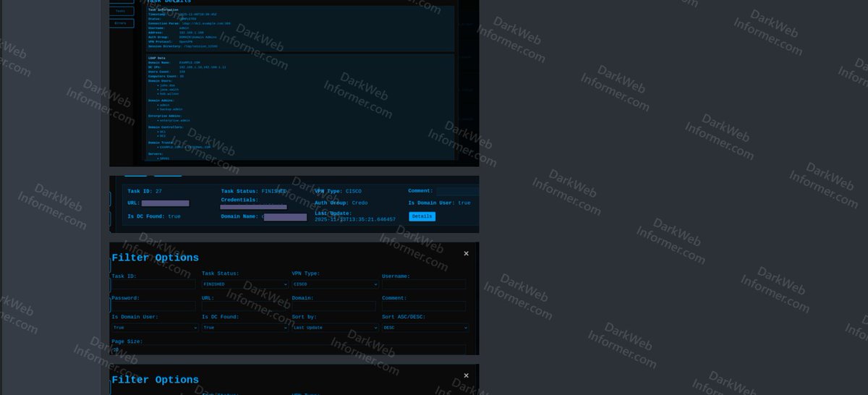Close the upper Filter Options panel
This screenshot has height=395, width=868.
tap(466, 253)
